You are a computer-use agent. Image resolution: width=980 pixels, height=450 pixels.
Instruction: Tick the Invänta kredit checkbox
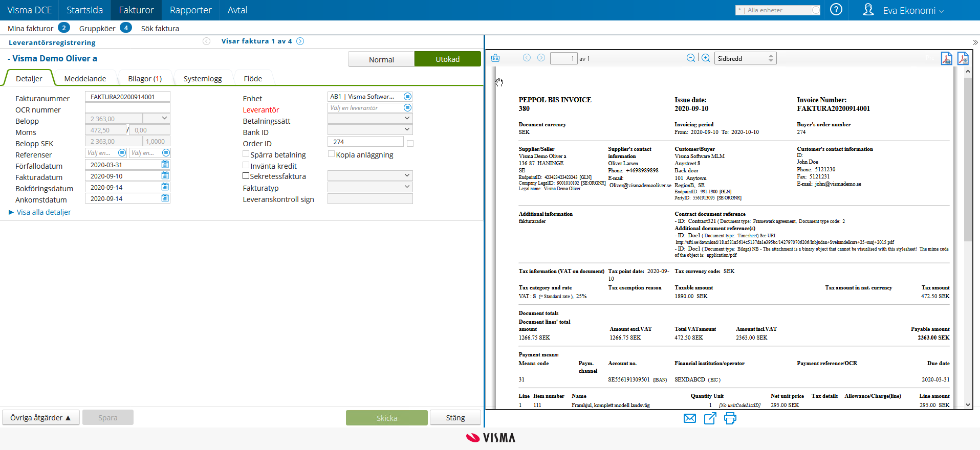(x=246, y=165)
